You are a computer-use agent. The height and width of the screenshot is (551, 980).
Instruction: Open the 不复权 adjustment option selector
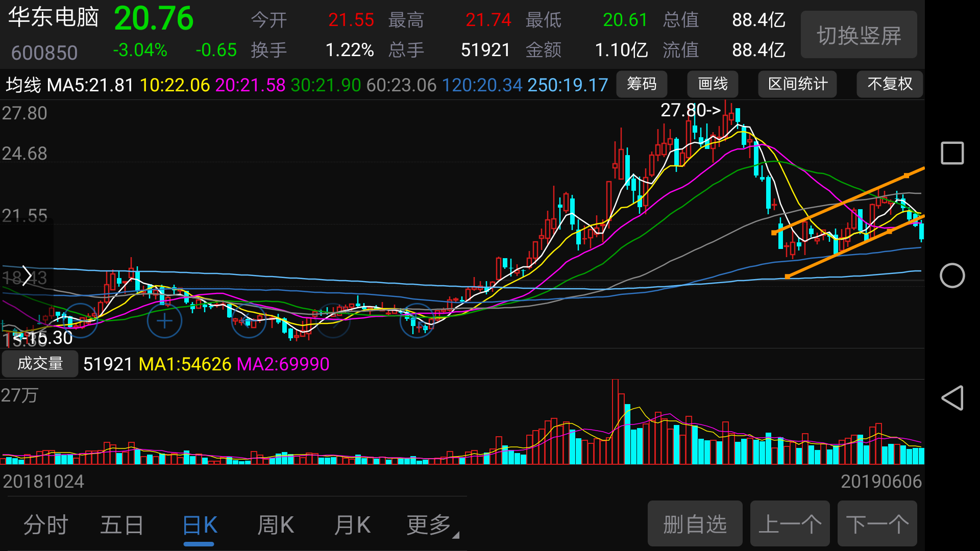pos(890,84)
